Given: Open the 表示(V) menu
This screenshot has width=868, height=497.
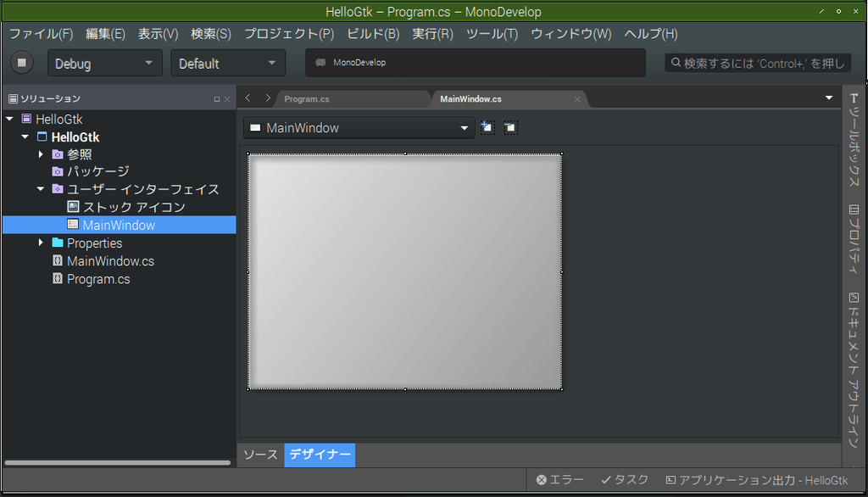Looking at the screenshot, I should pos(158,34).
